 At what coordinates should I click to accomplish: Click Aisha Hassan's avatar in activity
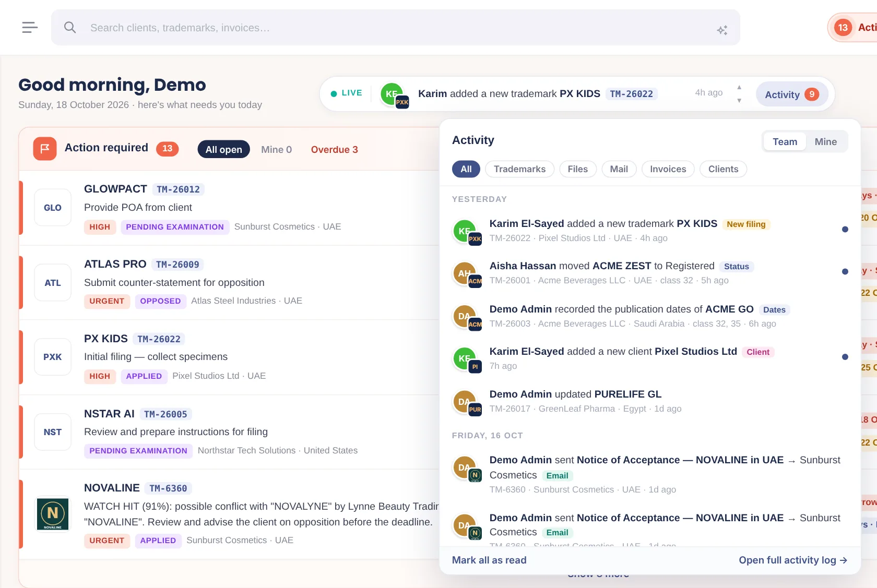[x=465, y=273]
